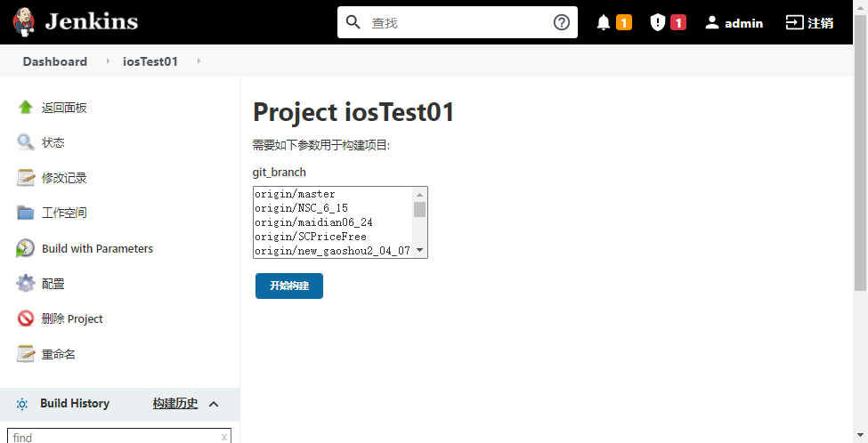
Task: Click the 注销 logout link
Action: pyautogui.click(x=821, y=23)
